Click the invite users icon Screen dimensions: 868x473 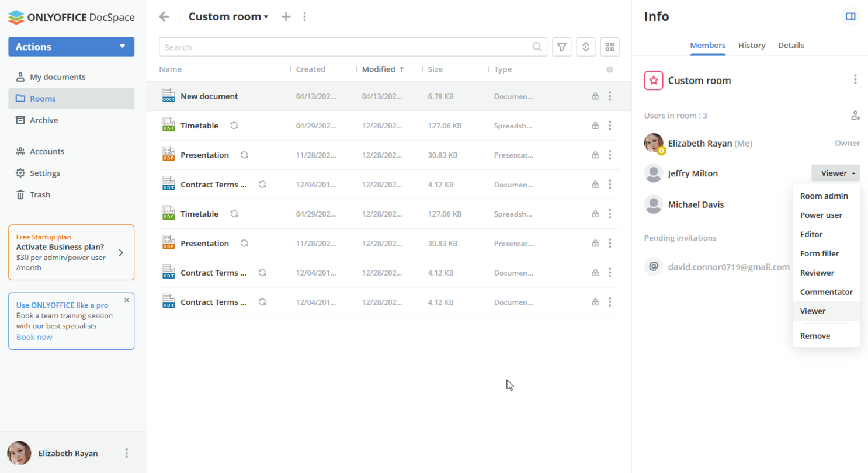[855, 116]
